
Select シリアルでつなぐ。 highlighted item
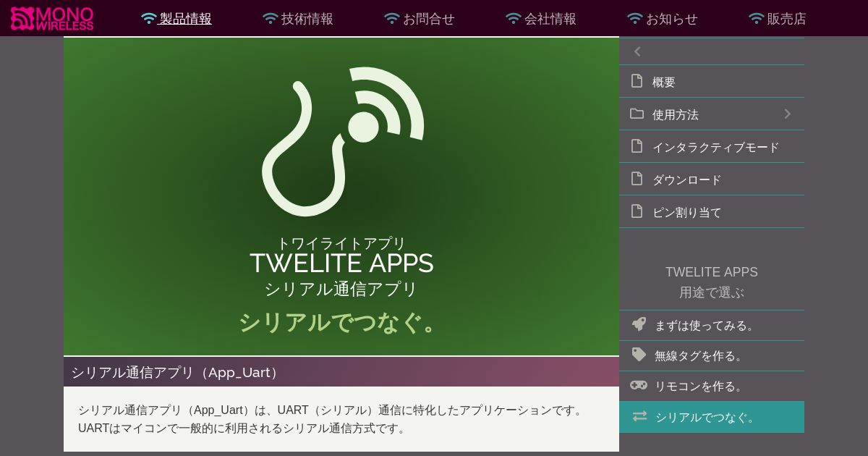click(712, 417)
